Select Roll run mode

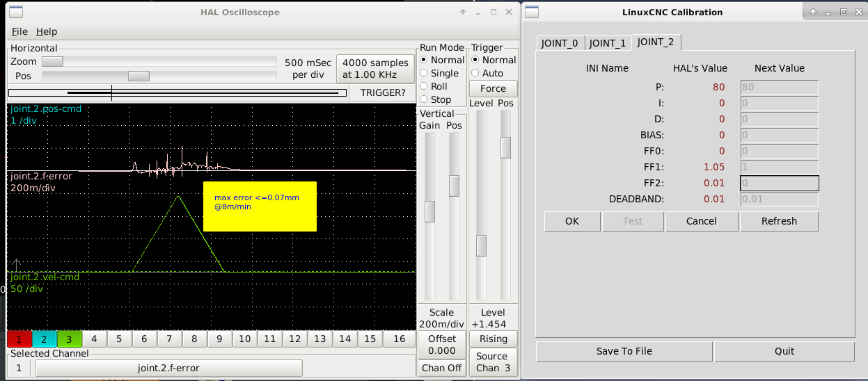(x=434, y=86)
